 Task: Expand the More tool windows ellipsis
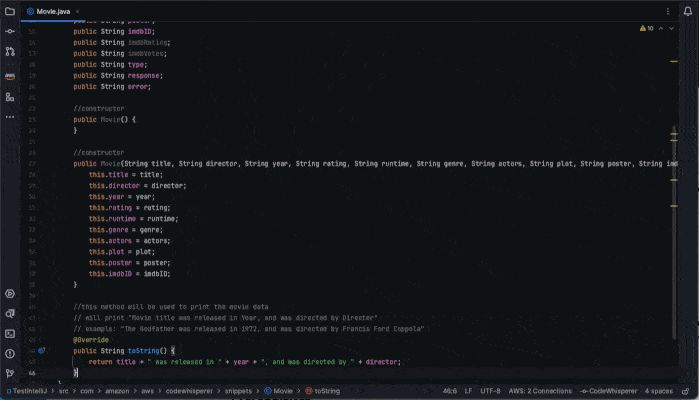[10, 117]
